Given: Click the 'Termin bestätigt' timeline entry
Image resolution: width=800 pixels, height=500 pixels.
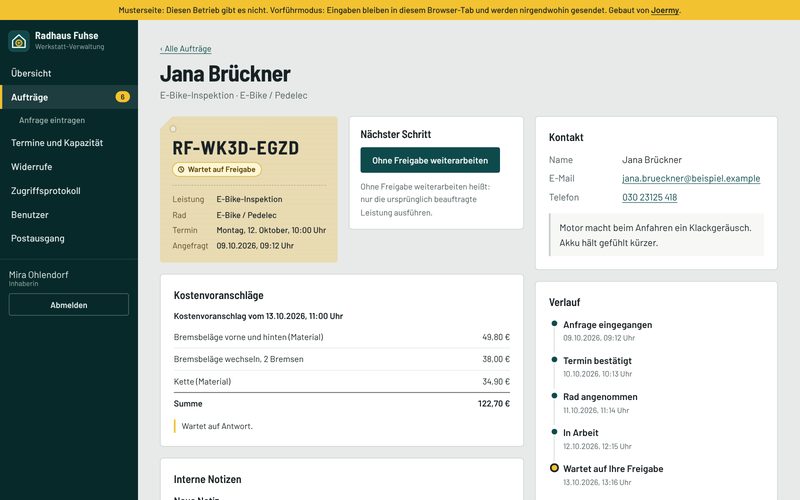Looking at the screenshot, I should pos(597,366).
